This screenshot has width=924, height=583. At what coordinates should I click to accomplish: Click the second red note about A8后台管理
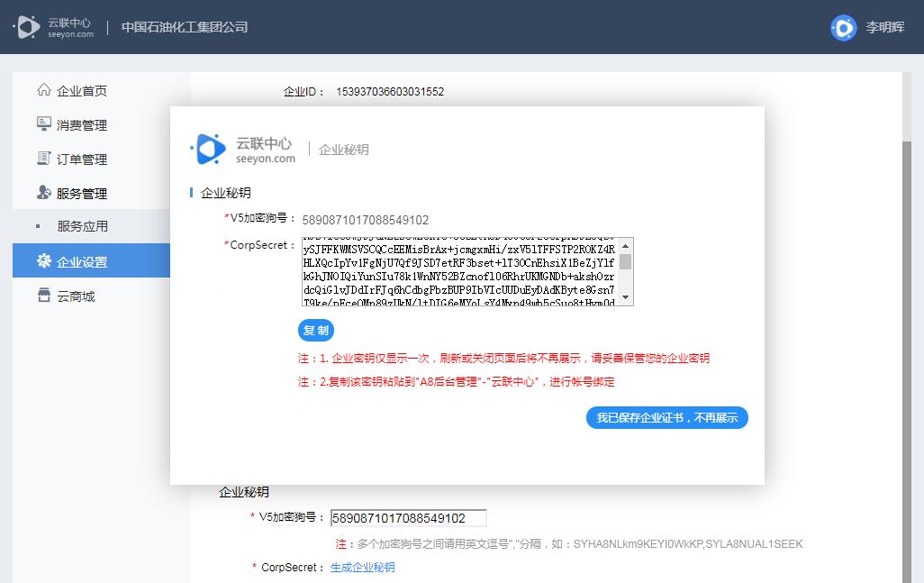456,381
